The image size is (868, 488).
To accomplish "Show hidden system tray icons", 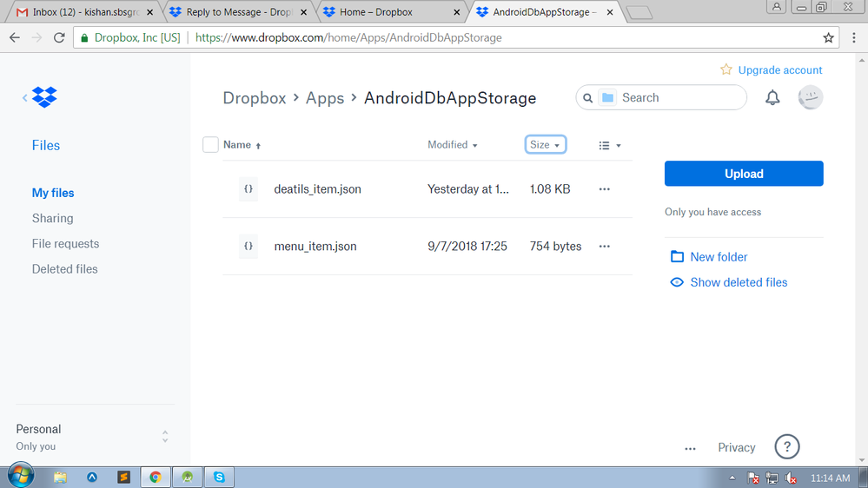I will pyautogui.click(x=732, y=478).
